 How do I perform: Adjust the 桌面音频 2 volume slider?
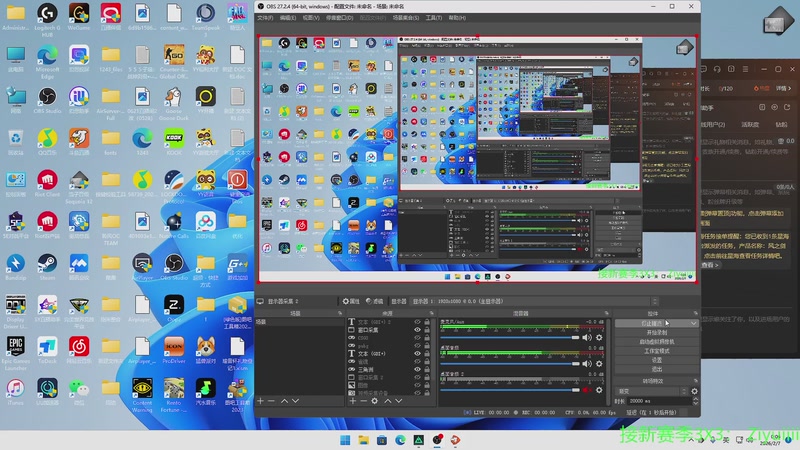pos(510,390)
